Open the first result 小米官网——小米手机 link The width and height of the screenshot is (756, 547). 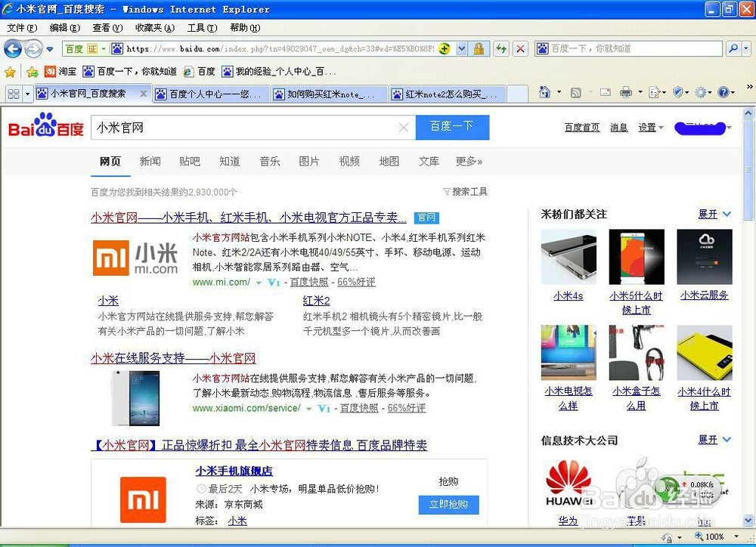click(x=249, y=218)
